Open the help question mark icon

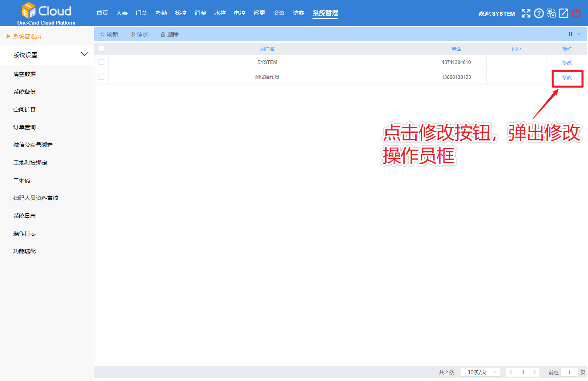pos(539,13)
